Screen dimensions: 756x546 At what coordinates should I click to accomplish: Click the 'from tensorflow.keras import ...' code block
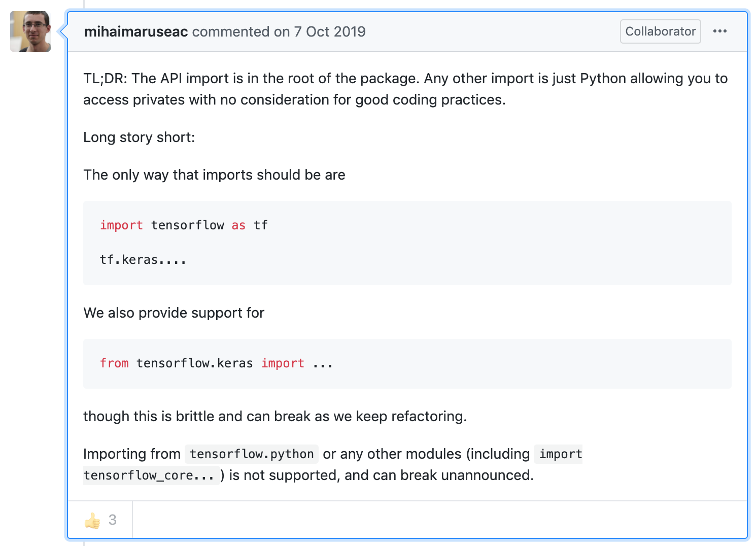click(x=216, y=363)
